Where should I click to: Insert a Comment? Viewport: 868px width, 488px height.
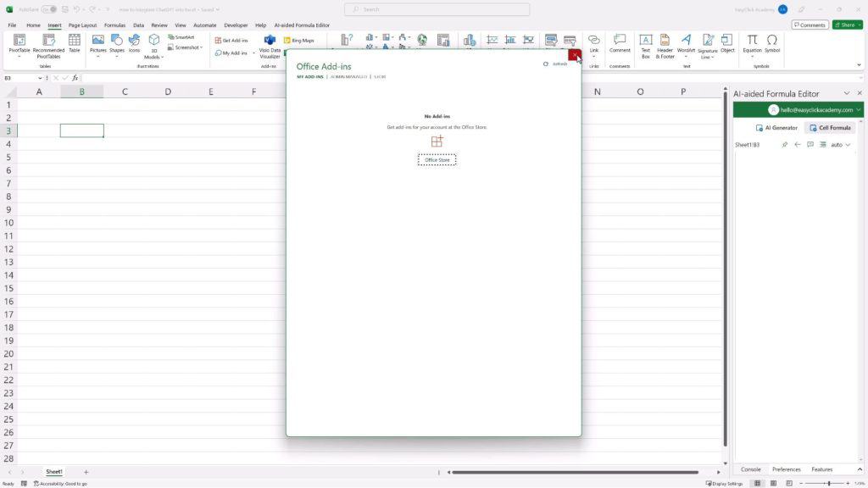coord(620,44)
